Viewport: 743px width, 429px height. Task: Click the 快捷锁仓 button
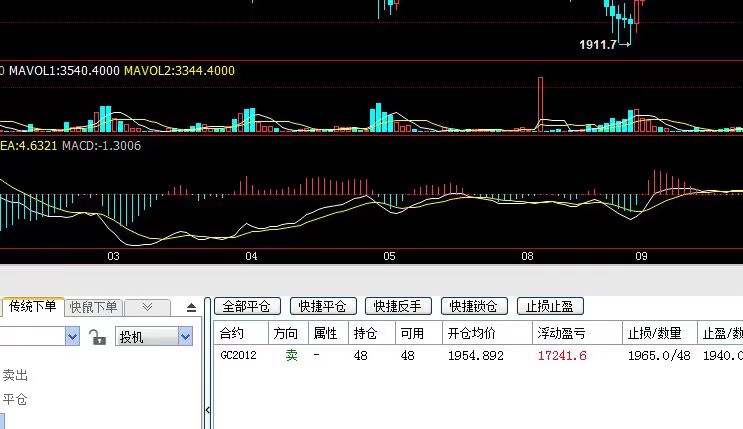coord(474,306)
